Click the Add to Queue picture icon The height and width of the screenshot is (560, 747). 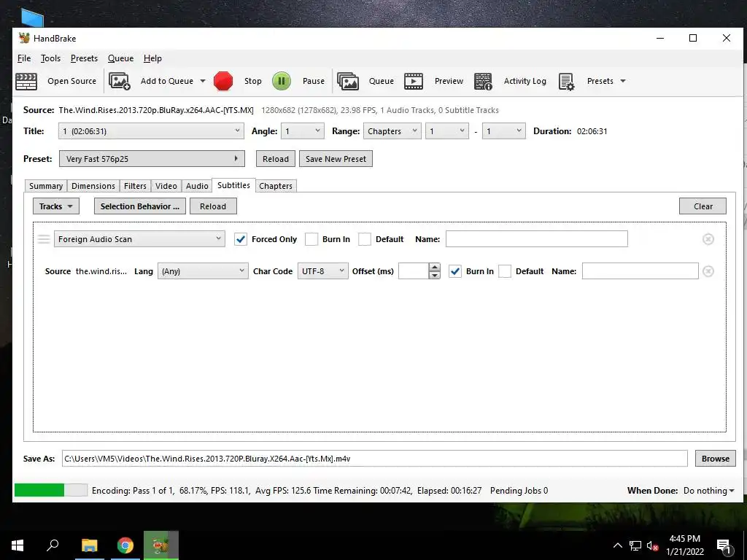120,81
